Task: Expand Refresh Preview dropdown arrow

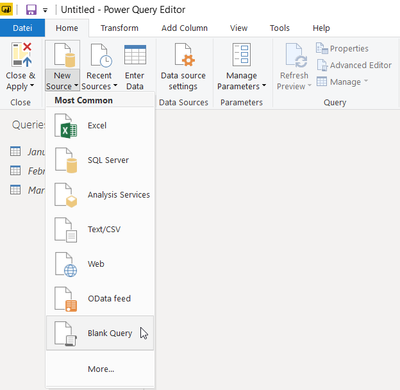Action: tap(309, 86)
